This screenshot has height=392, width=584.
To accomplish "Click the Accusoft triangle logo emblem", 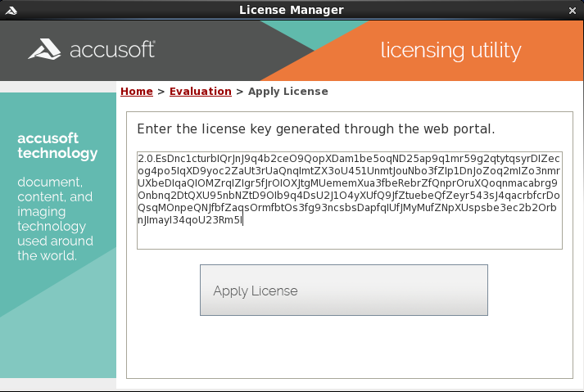I will pyautogui.click(x=43, y=50).
